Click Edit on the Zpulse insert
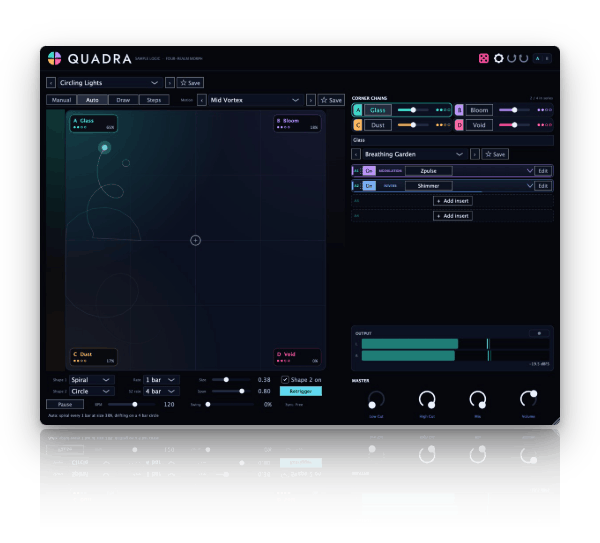Screen dimensions: 600x543 (543, 171)
